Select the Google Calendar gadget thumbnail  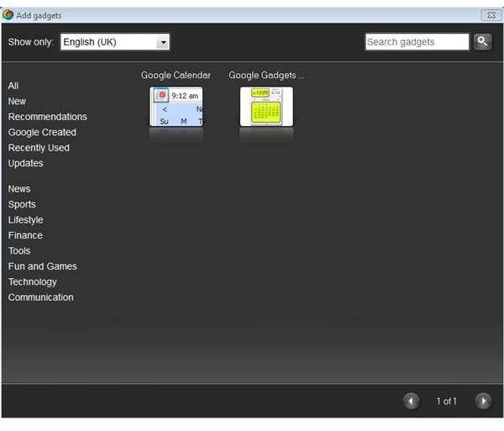(x=176, y=107)
